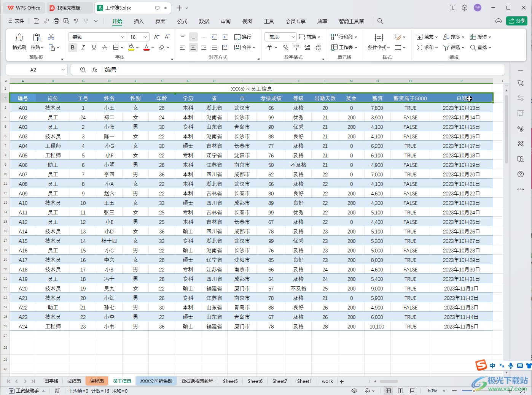Click the Align Right icon
The height and width of the screenshot is (395, 532).
pos(204,48)
